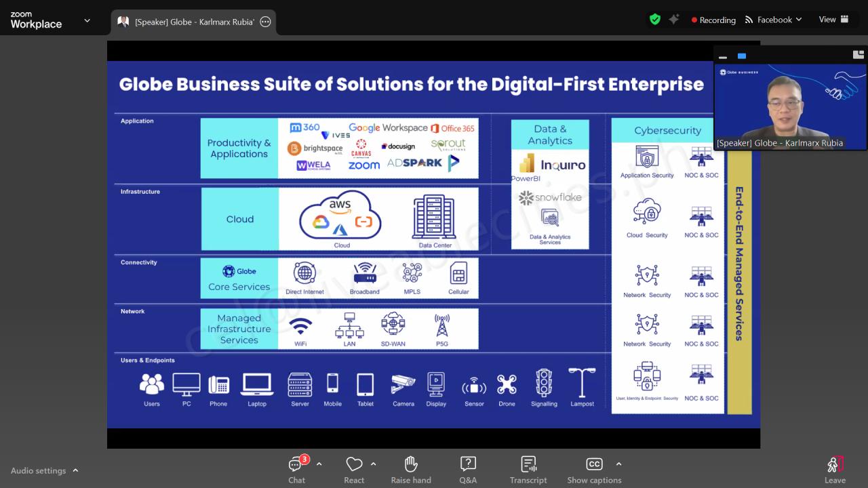Open the AI Companion sparkle icon
Screen dimensions: 868x488
click(674, 20)
